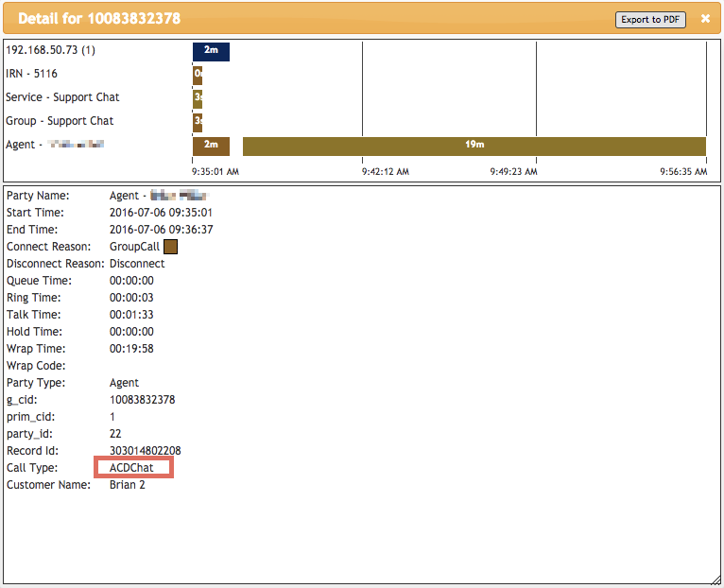Close the Detail dialog with the X
This screenshot has width=724, height=588.
[705, 19]
